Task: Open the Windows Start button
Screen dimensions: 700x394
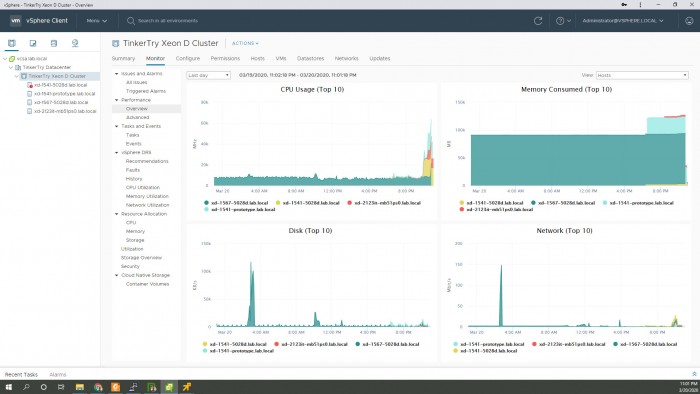Action: point(8,387)
